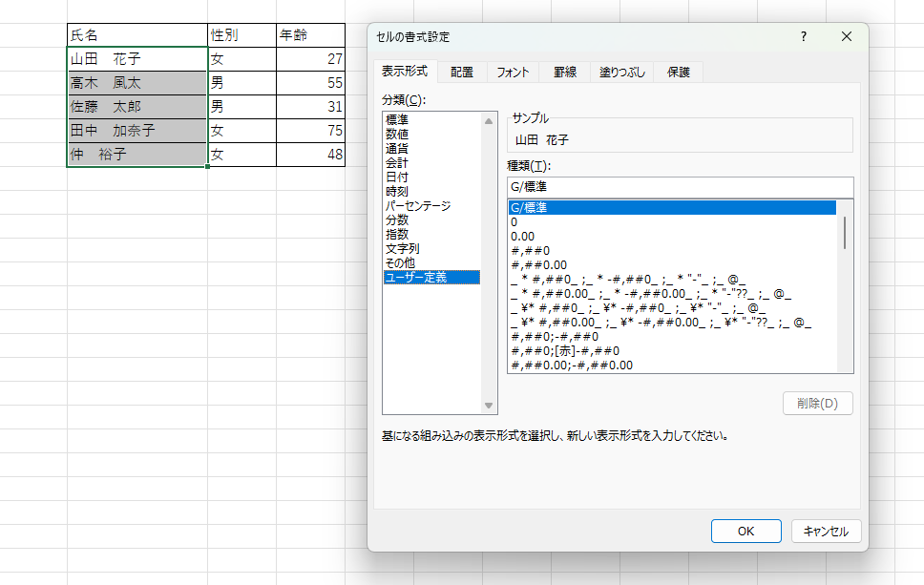
Task: Click the OK button
Action: click(x=746, y=531)
